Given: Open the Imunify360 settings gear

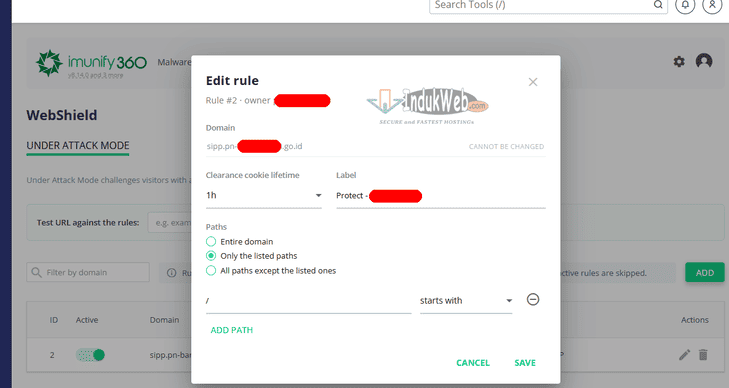Looking at the screenshot, I should (679, 61).
